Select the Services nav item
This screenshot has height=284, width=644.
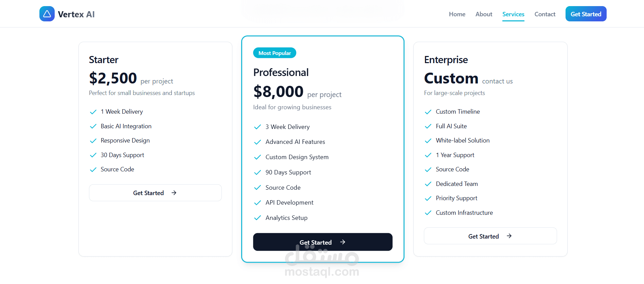(513, 14)
